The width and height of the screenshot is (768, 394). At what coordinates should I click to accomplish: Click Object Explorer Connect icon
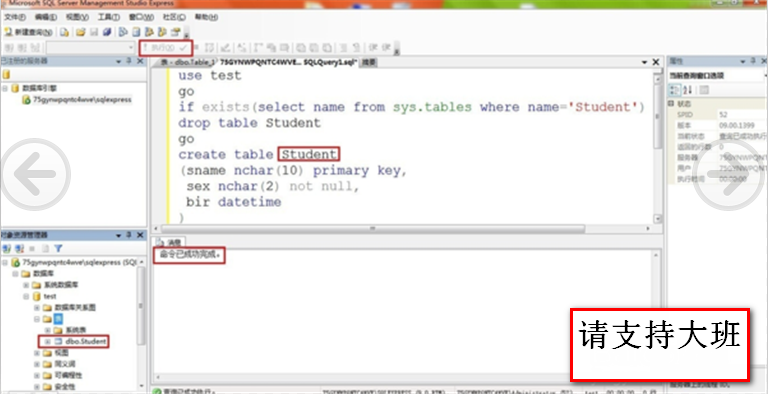tap(7, 248)
